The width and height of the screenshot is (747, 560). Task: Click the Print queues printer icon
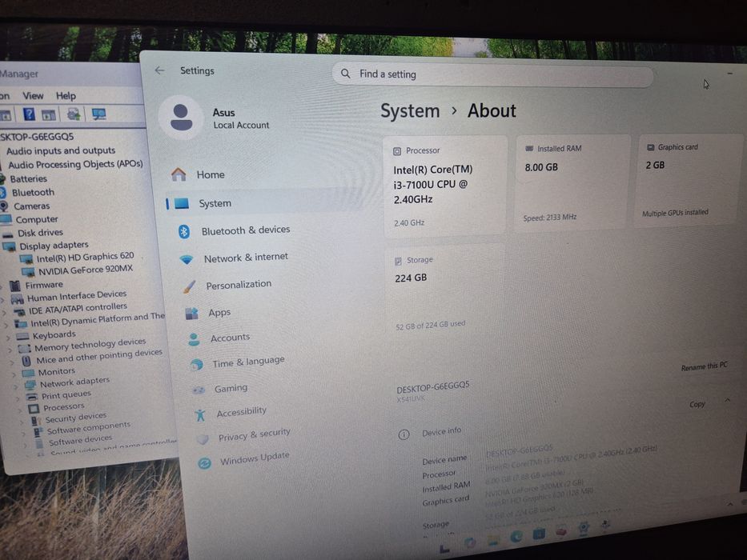coord(32,397)
